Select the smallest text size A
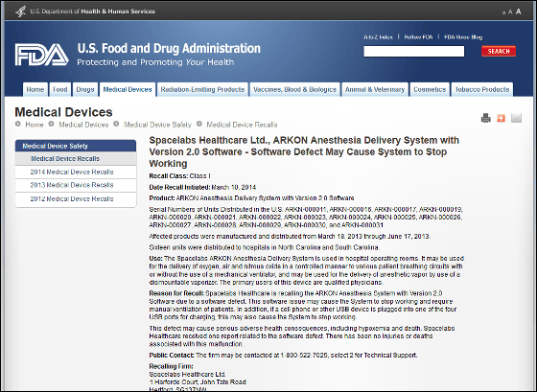The width and height of the screenshot is (537, 392). pyautogui.click(x=503, y=12)
